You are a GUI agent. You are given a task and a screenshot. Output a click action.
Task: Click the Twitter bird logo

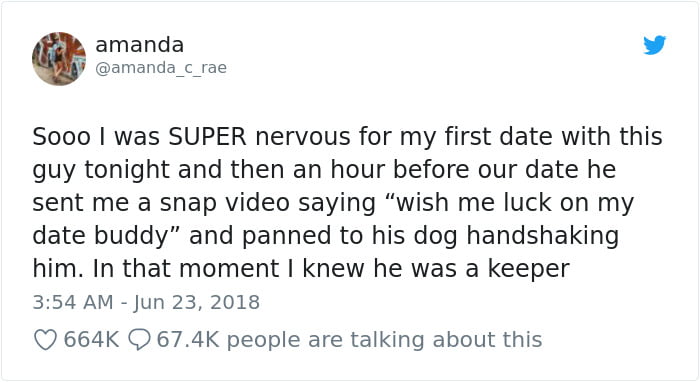(654, 45)
